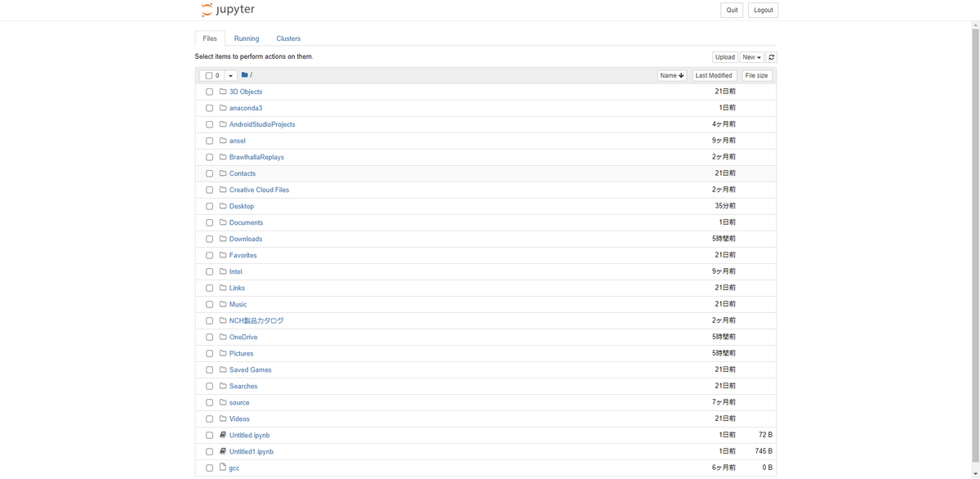Open the Clusters tab

[x=288, y=38]
